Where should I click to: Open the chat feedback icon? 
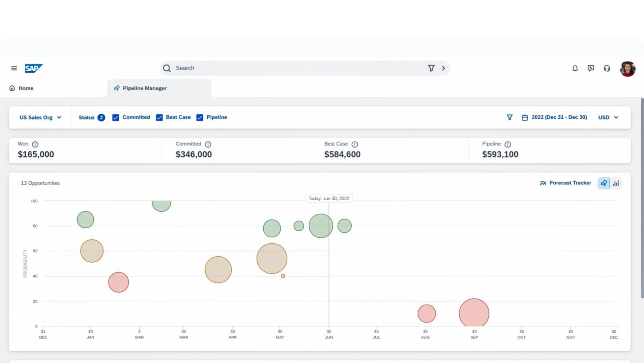591,68
